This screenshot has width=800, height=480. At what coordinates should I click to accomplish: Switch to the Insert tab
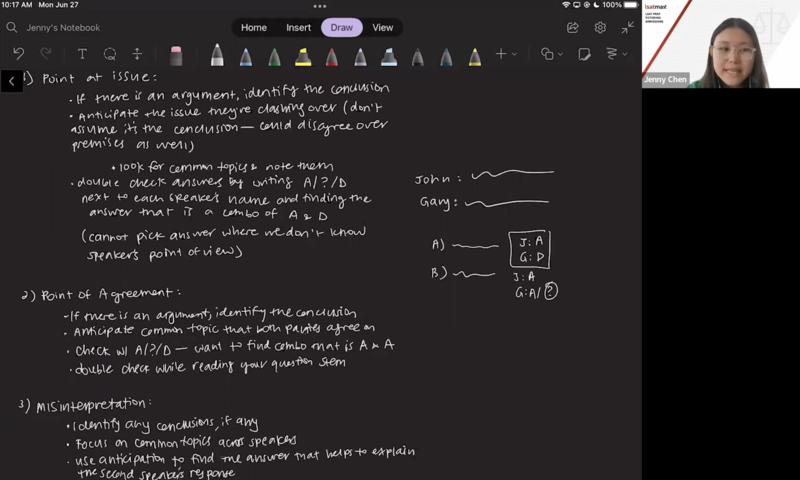click(x=298, y=28)
